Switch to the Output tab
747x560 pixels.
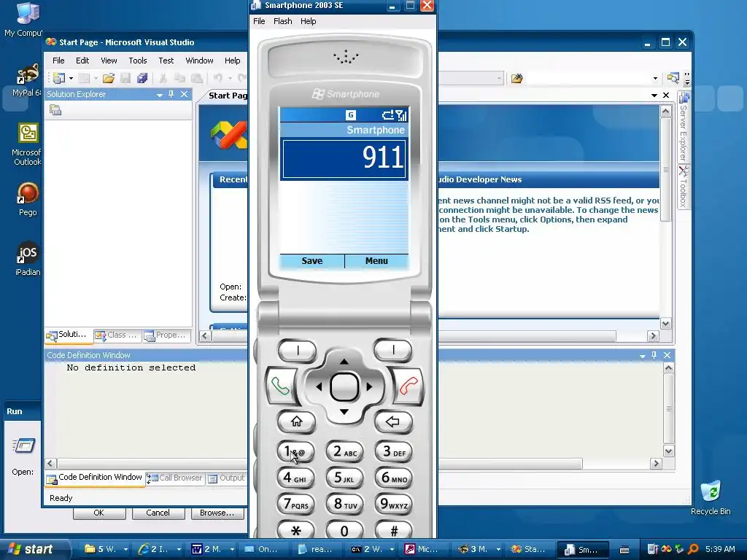pyautogui.click(x=227, y=478)
